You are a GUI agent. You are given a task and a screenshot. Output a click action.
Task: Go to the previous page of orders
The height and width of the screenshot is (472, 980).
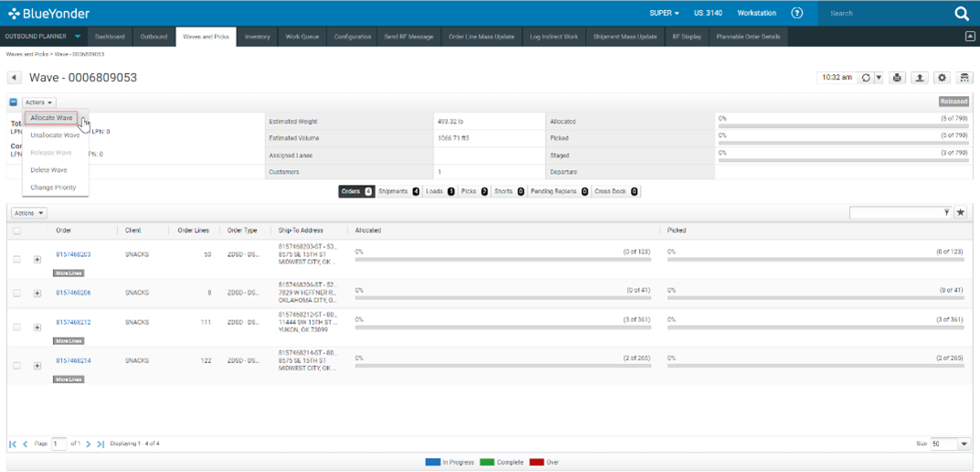pyautogui.click(x=25, y=444)
